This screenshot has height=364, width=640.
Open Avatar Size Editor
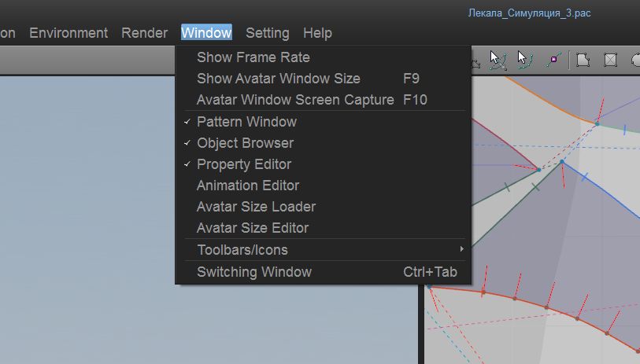[253, 228]
